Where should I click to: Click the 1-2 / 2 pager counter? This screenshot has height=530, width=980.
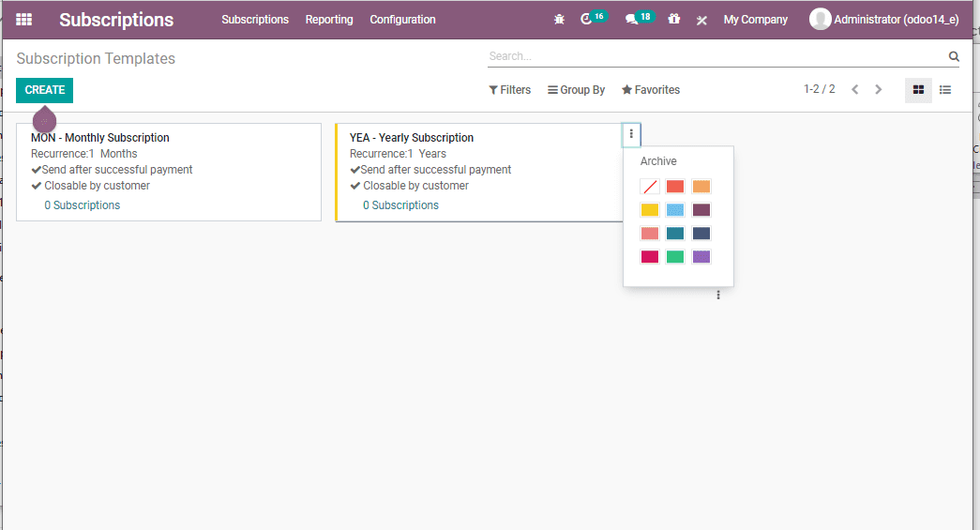click(820, 89)
